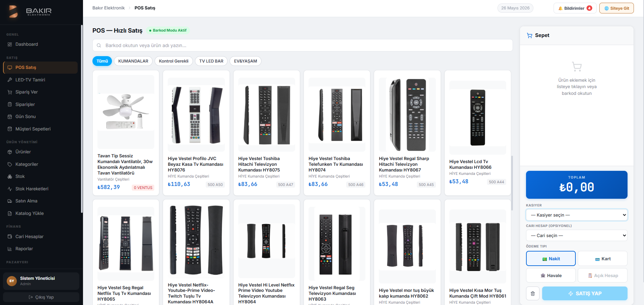Filter by Kontrol Gerekli category
The width and height of the screenshot is (644, 305).
[173, 61]
